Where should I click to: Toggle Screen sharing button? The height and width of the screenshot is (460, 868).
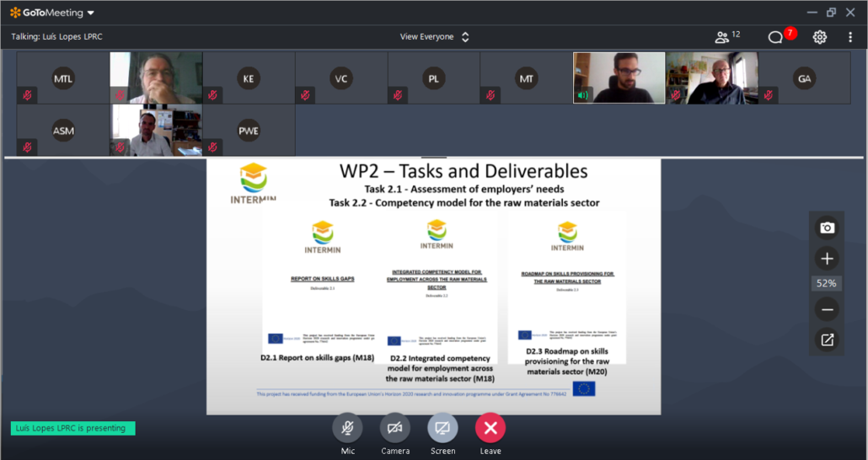[x=442, y=428]
